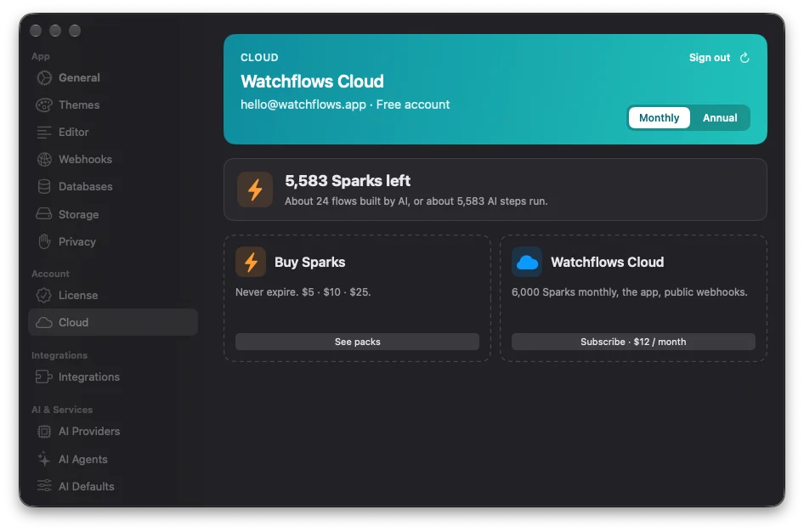Open Webhooks settings page
This screenshot has width=804, height=532.
point(113,160)
